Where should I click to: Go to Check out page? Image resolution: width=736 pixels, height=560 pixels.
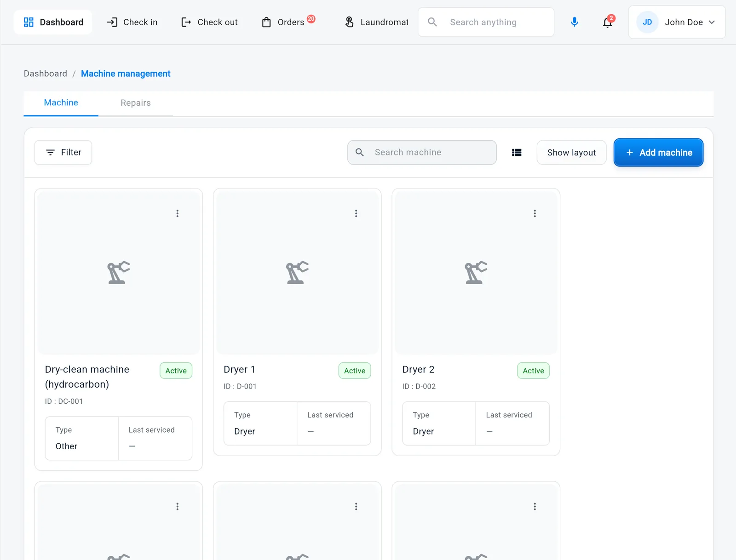coord(209,22)
